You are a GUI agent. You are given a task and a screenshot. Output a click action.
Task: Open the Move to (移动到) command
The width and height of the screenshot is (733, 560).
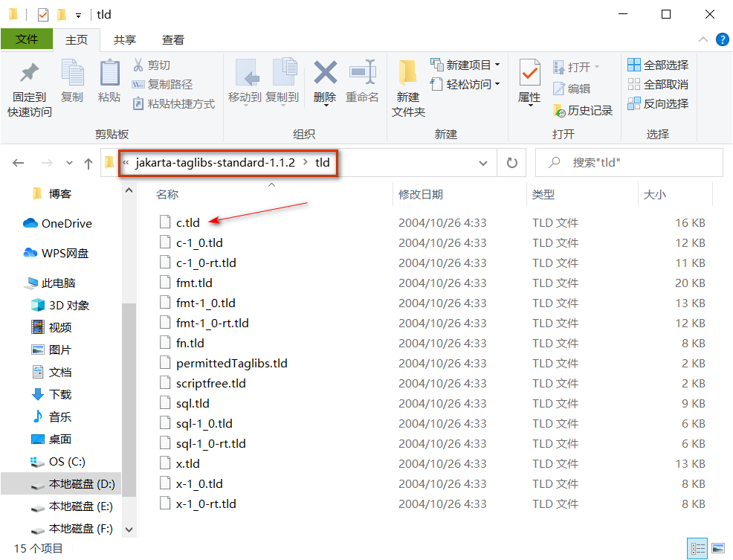coord(245,82)
